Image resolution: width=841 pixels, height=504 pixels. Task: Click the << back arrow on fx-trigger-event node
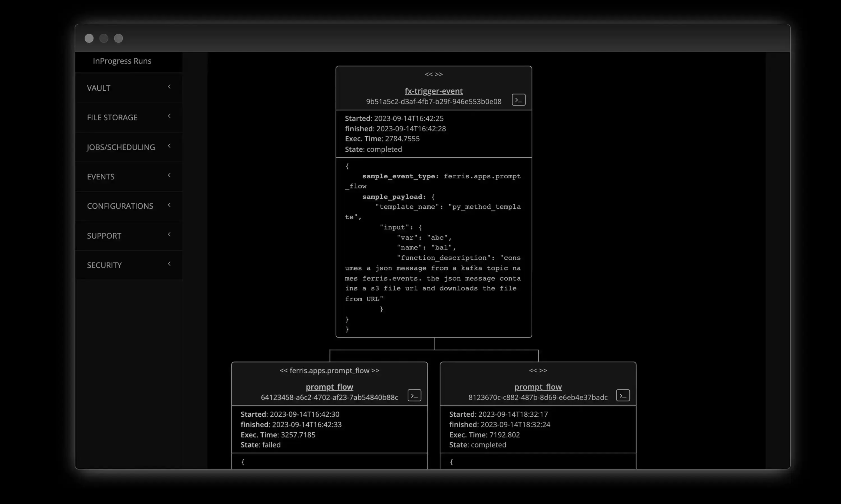tap(429, 74)
